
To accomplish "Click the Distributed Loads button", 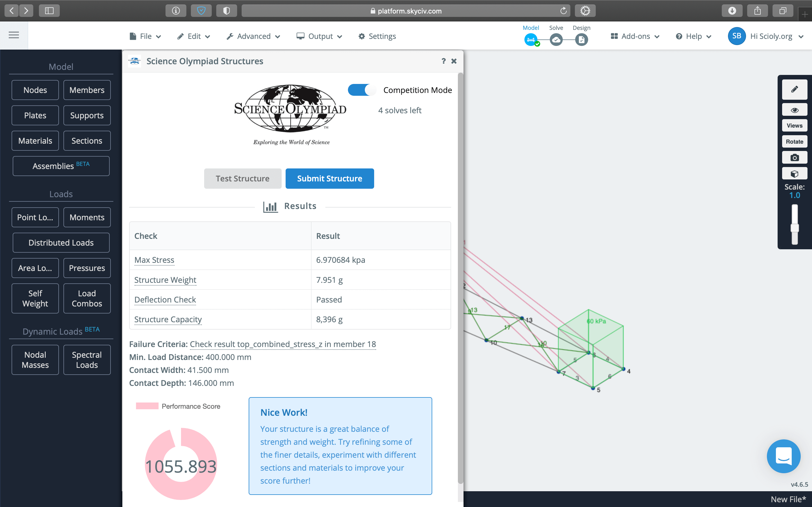I will point(61,243).
